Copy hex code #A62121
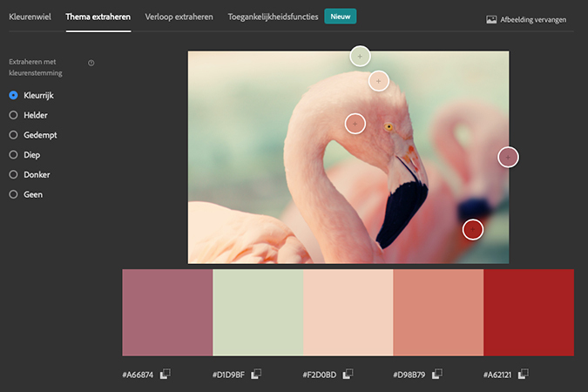 point(524,374)
